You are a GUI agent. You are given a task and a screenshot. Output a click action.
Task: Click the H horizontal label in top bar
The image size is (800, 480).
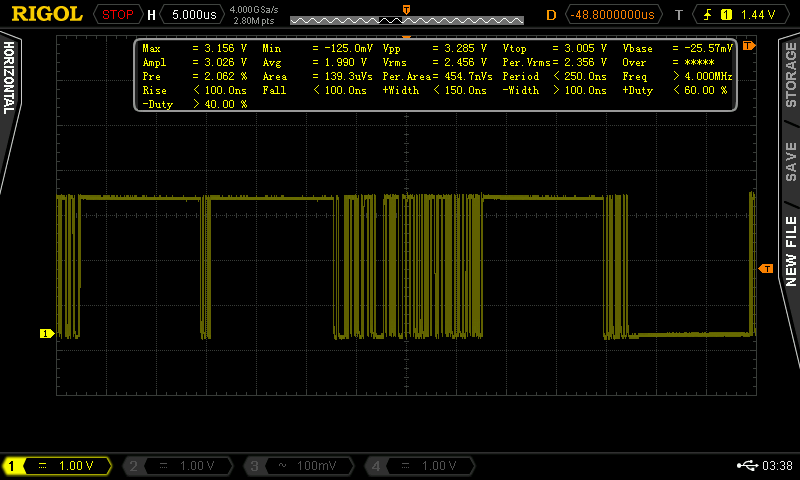pos(152,15)
